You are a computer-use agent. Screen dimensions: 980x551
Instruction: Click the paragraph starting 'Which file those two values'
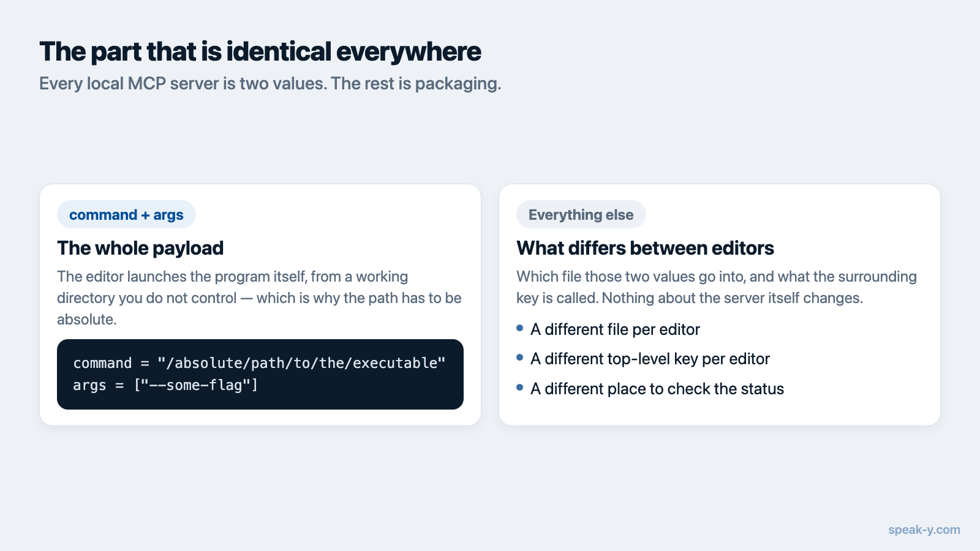[x=717, y=287]
